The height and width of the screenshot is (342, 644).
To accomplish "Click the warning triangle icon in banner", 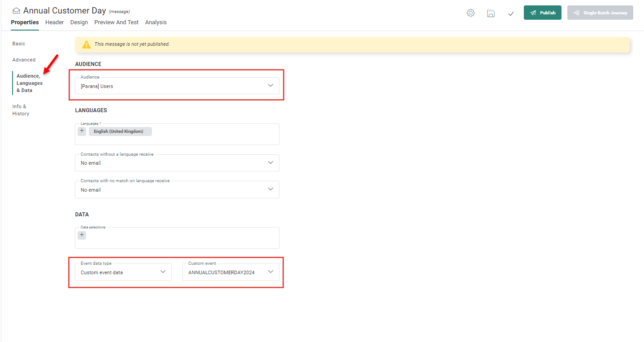I will tap(86, 44).
